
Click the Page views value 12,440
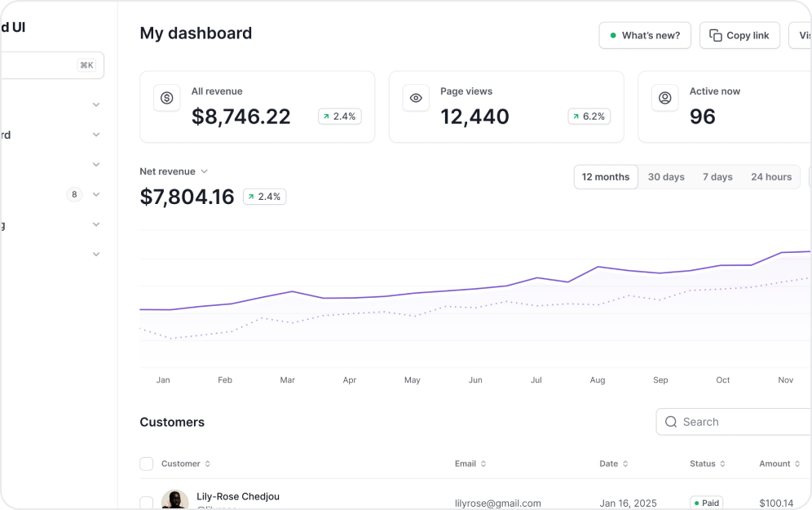pos(474,117)
